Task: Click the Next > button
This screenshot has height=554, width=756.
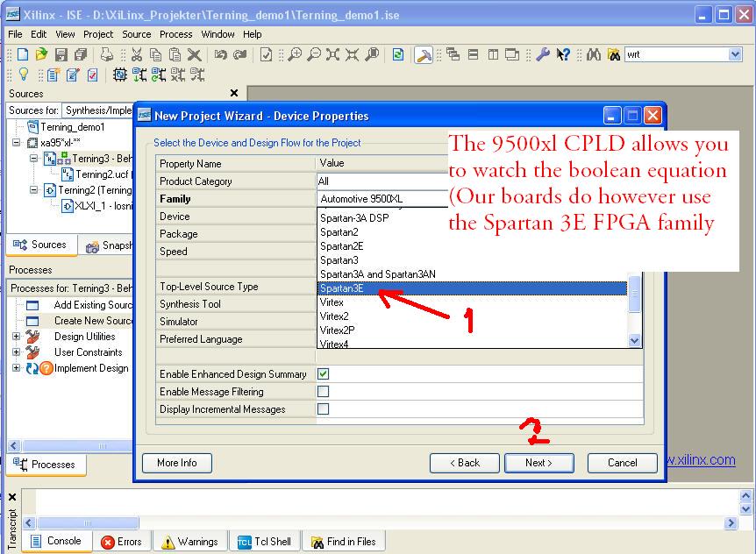Action: pyautogui.click(x=538, y=463)
